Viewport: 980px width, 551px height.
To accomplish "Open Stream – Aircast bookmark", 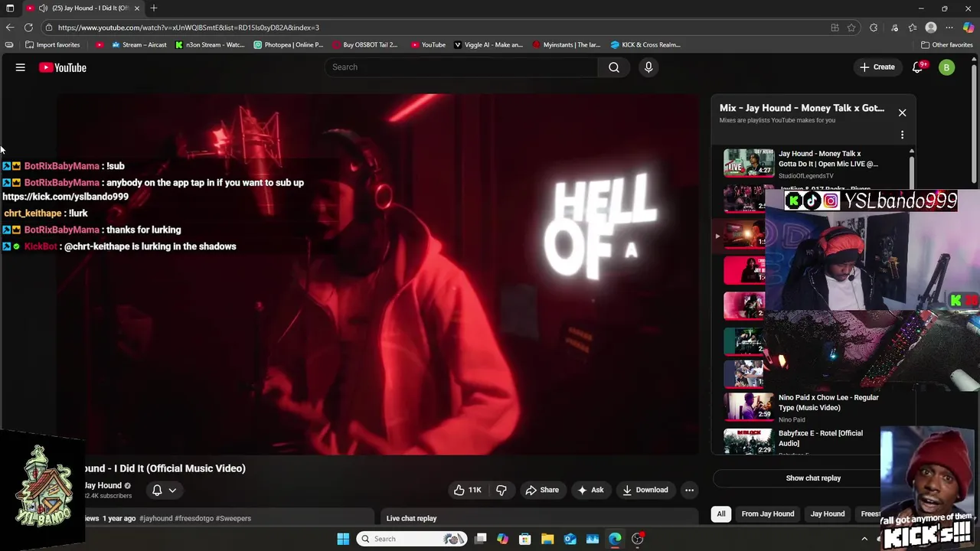I will pyautogui.click(x=139, y=45).
